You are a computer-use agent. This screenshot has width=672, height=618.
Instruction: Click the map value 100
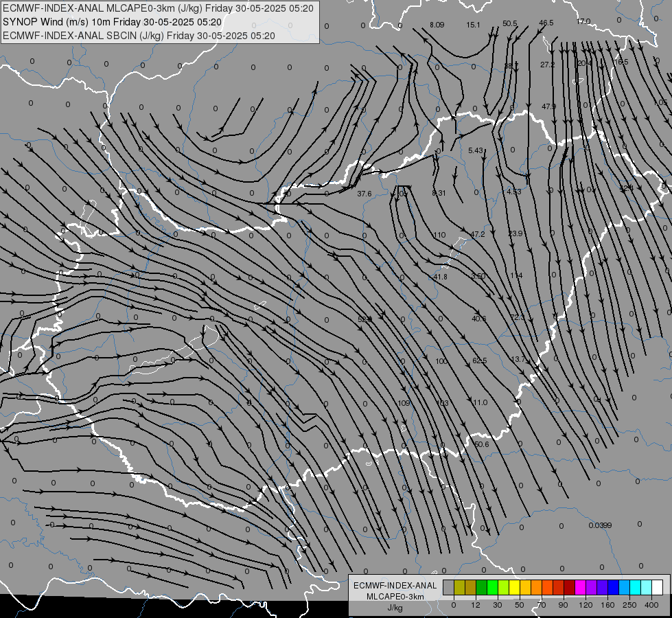441,361
